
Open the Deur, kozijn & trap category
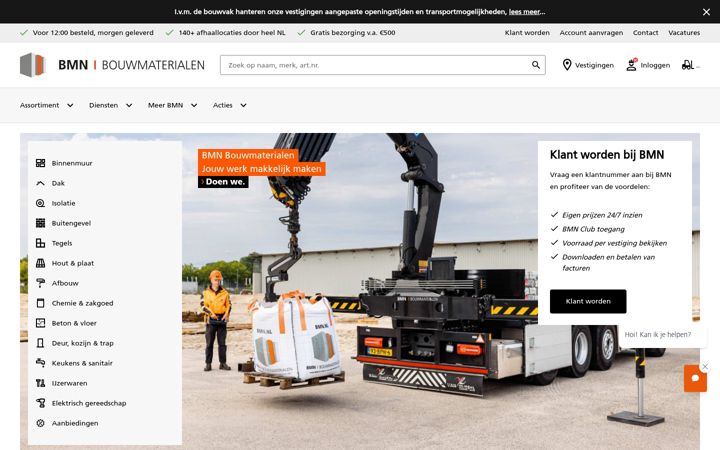(x=83, y=343)
